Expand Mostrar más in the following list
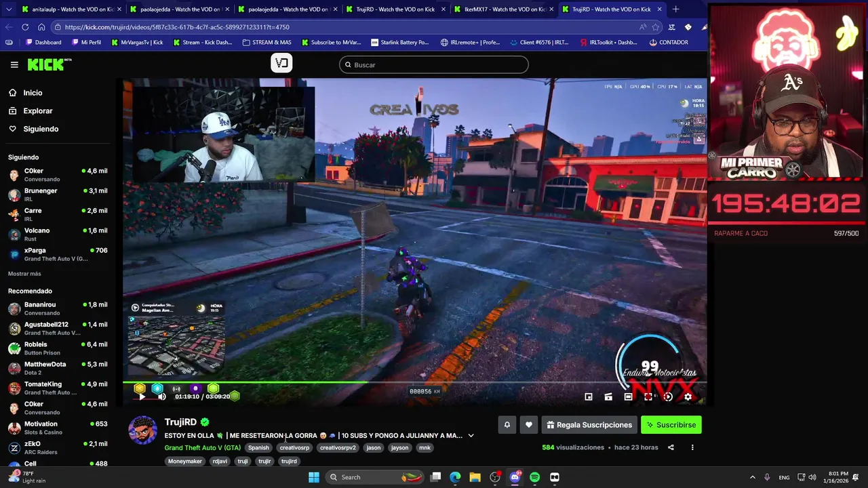 click(x=24, y=274)
